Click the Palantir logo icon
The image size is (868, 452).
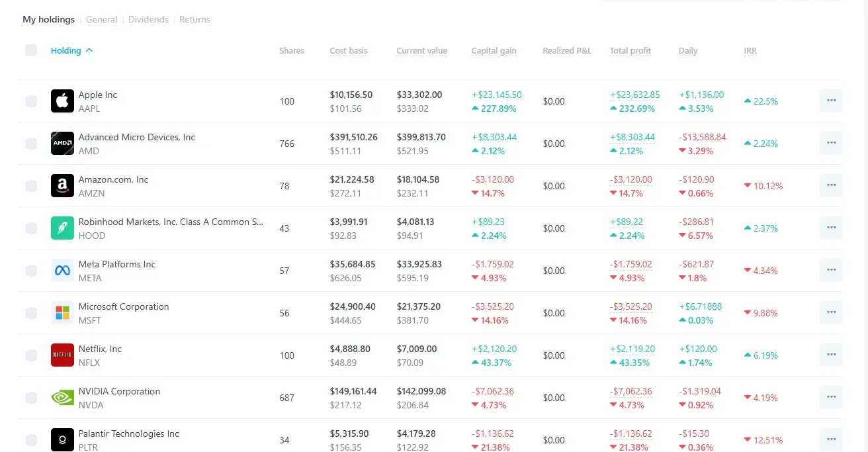coord(62,440)
